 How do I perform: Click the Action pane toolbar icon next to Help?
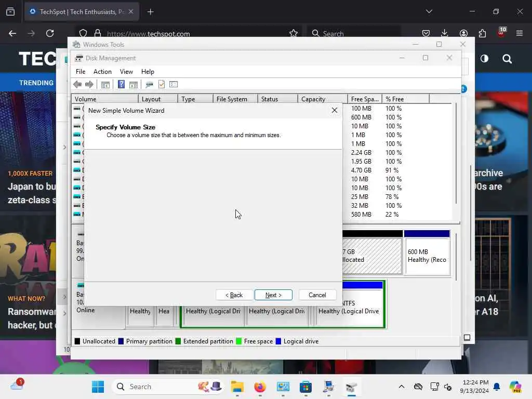pos(134,85)
